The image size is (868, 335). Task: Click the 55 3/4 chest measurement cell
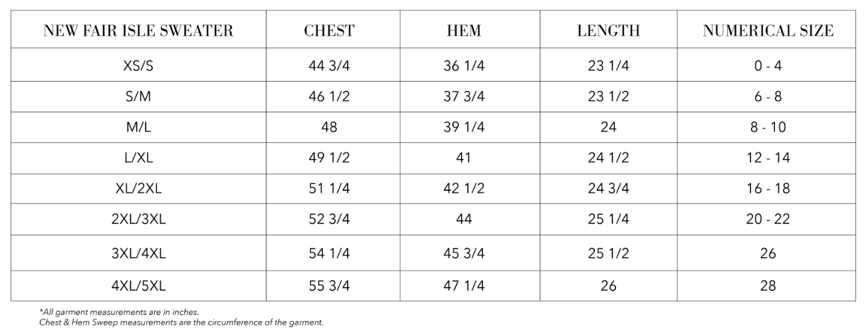[329, 286]
